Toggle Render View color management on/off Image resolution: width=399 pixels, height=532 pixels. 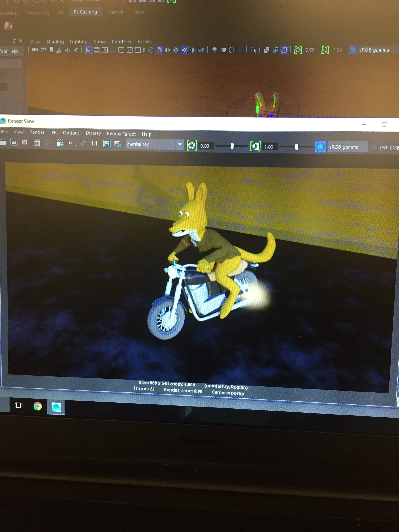[320, 147]
